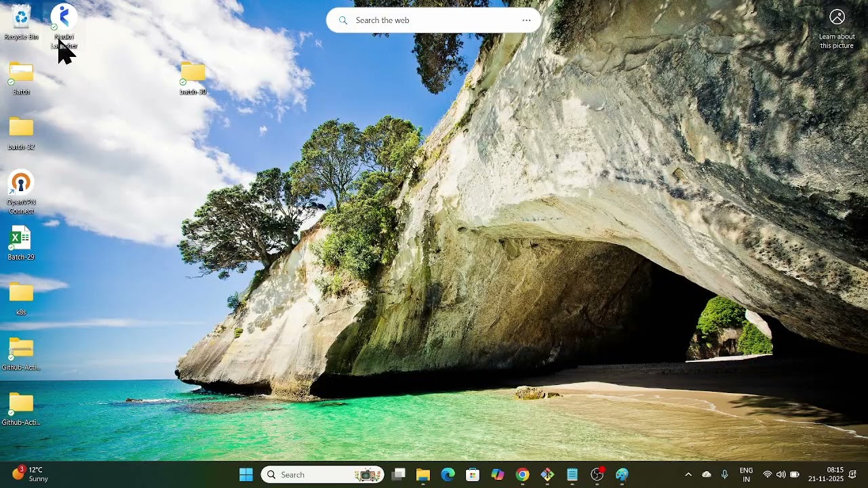Click the OneDrive cloud tray icon
Image resolution: width=868 pixels, height=488 pixels.
click(x=707, y=474)
